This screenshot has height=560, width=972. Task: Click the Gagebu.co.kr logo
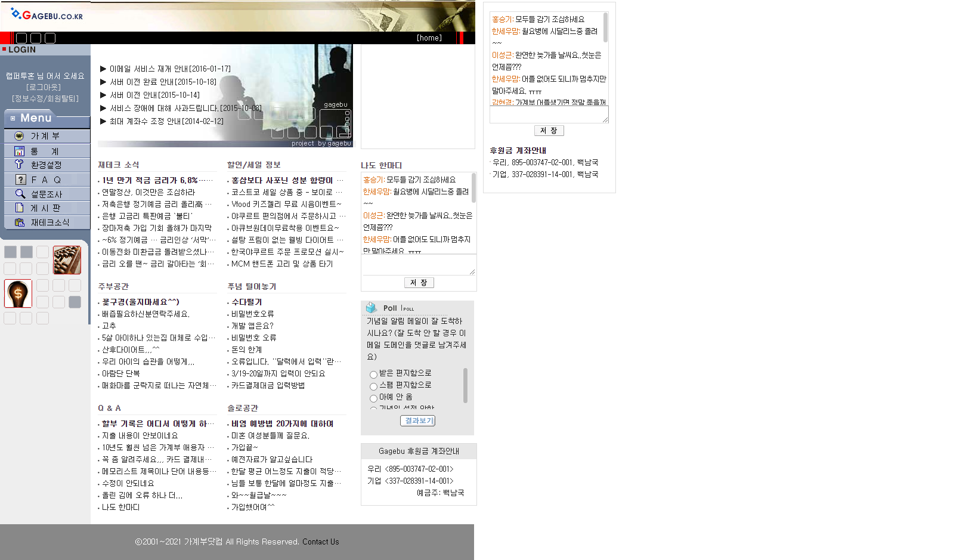pyautogui.click(x=47, y=15)
